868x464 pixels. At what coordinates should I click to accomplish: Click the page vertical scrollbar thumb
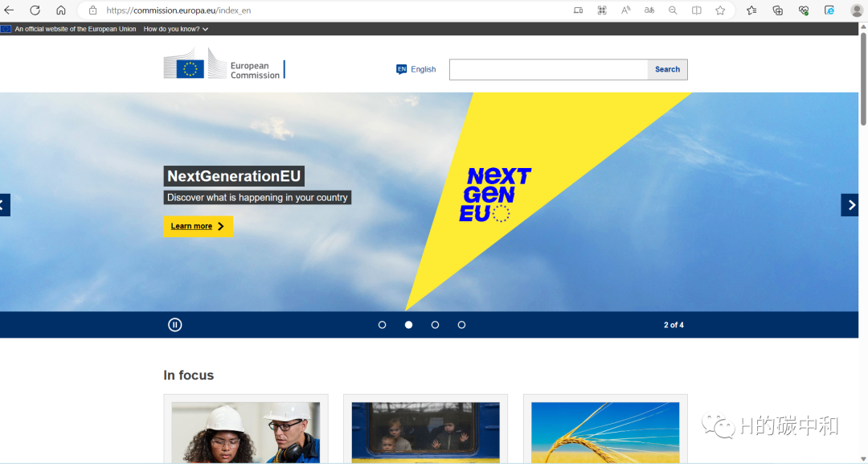[x=863, y=79]
